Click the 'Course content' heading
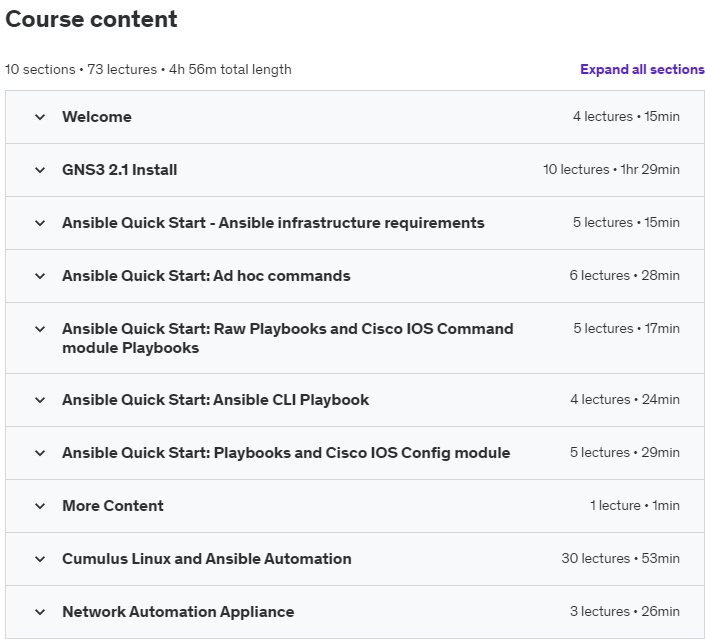 (x=91, y=19)
